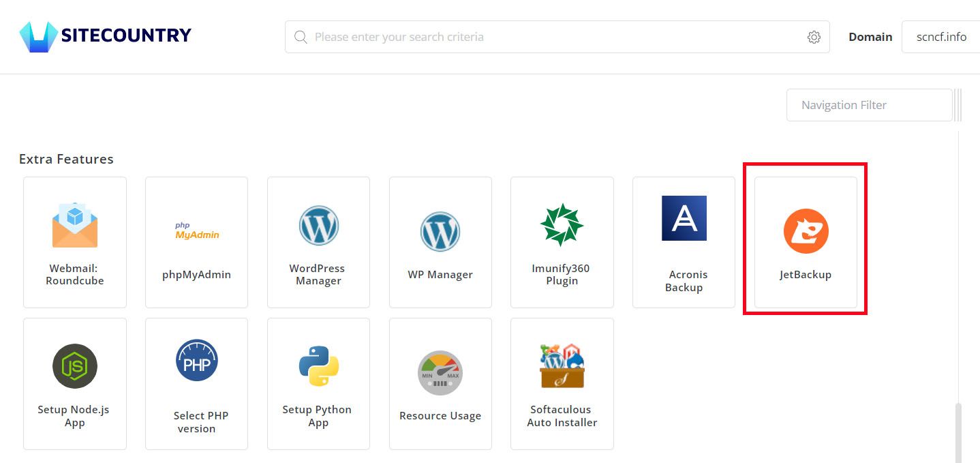Open the Imunify360 Plugin icon
The image size is (980, 463).
[562, 225]
